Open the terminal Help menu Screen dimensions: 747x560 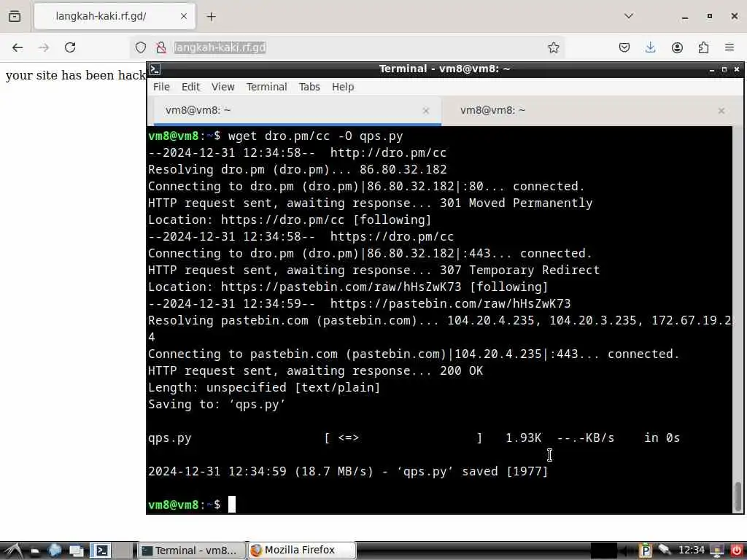(343, 87)
